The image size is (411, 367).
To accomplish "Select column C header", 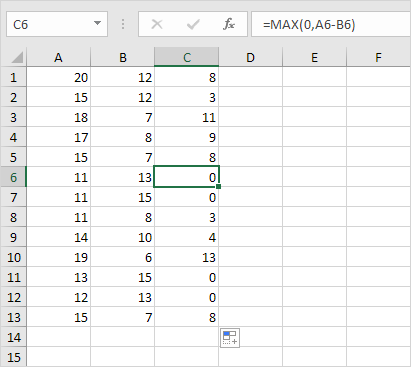I will 186,57.
